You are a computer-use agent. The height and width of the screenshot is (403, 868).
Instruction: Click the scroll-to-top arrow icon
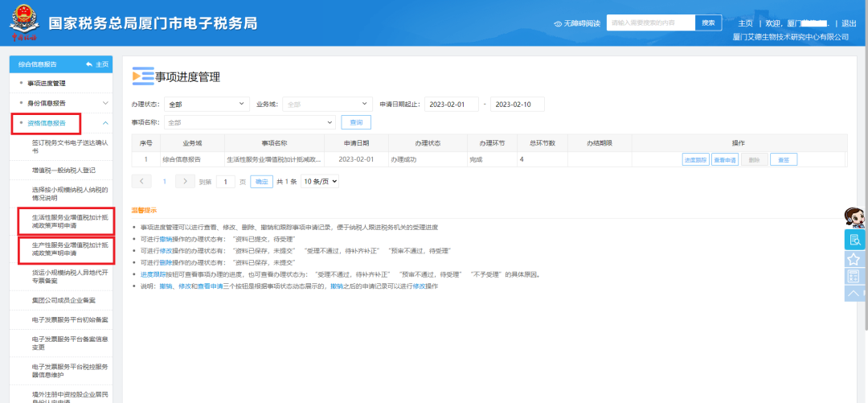click(x=854, y=294)
